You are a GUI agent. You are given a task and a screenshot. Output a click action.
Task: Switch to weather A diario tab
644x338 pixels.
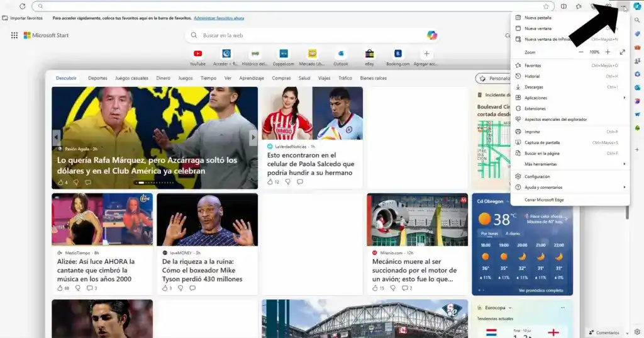click(x=513, y=234)
